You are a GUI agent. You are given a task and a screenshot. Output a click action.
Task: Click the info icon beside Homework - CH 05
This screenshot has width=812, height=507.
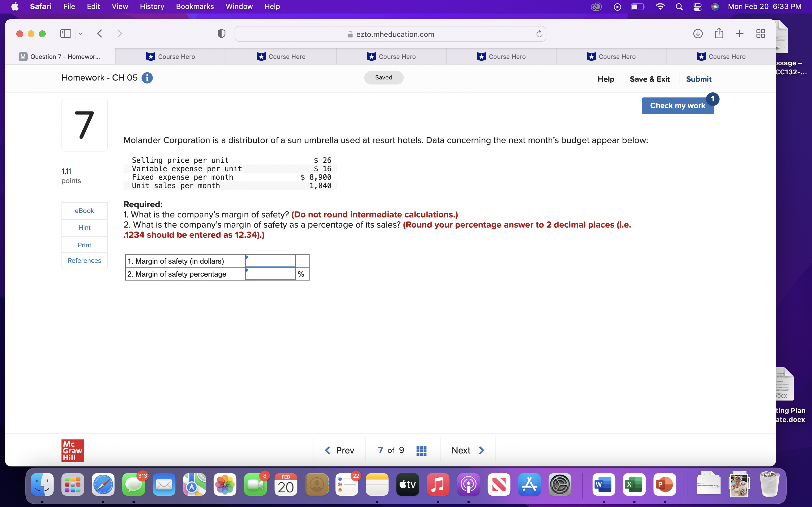[x=147, y=77]
